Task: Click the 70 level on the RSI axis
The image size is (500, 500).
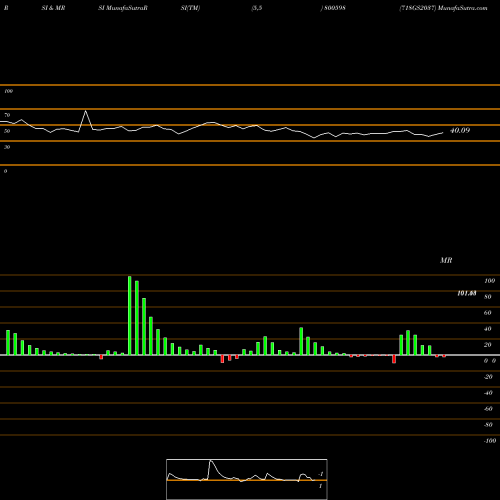Action: pyautogui.click(x=7, y=115)
